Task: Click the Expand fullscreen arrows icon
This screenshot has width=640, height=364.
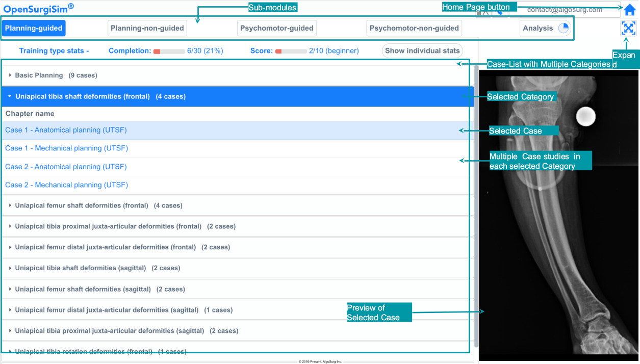Action: tap(628, 28)
